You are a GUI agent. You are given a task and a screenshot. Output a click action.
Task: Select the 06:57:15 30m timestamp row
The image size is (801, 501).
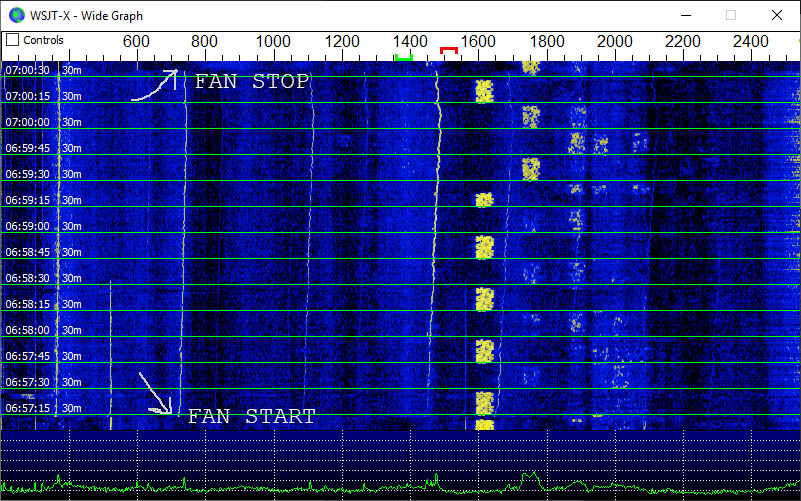tap(43, 408)
